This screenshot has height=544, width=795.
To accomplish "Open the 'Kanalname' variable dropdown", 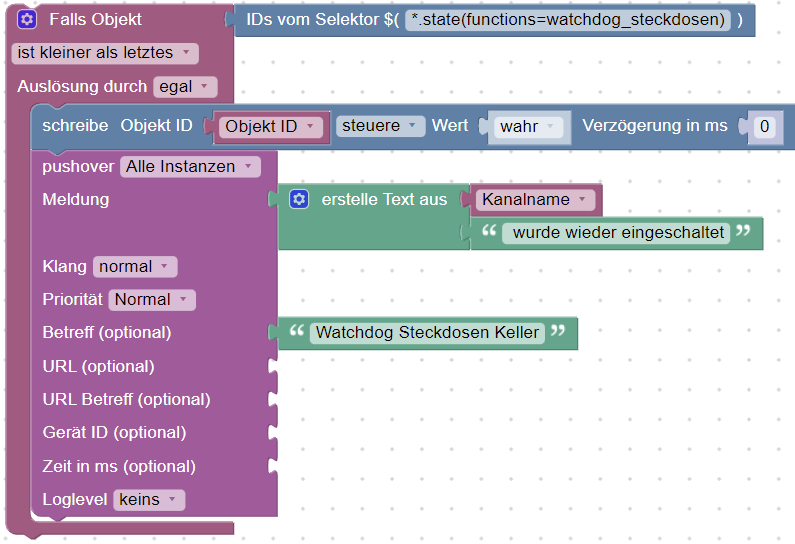I will (x=534, y=200).
